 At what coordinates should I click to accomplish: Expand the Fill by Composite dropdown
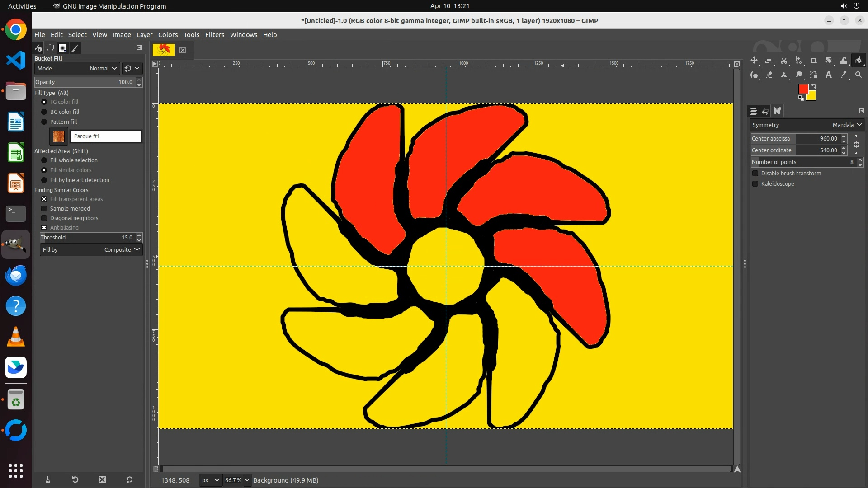click(90, 250)
